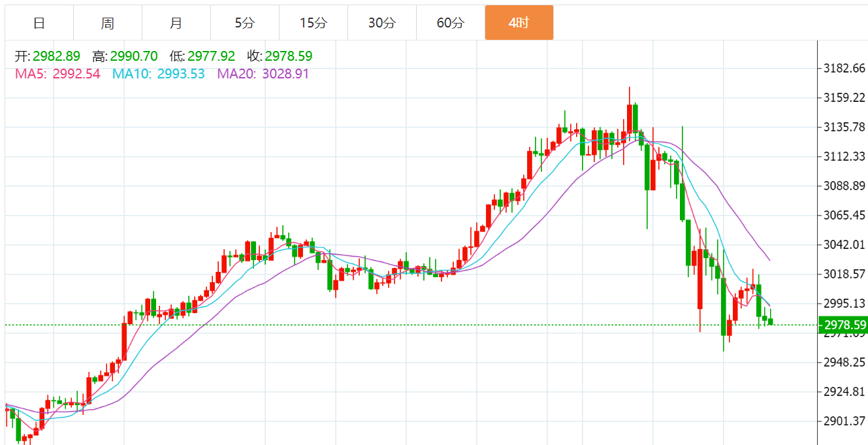Switch to the 5分 interval tab
The image size is (868, 445).
245,23
